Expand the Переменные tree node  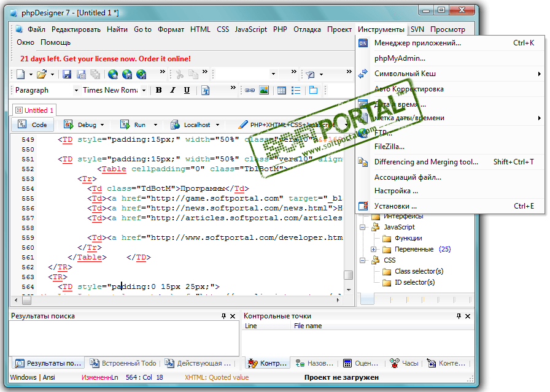pyautogui.click(x=374, y=249)
